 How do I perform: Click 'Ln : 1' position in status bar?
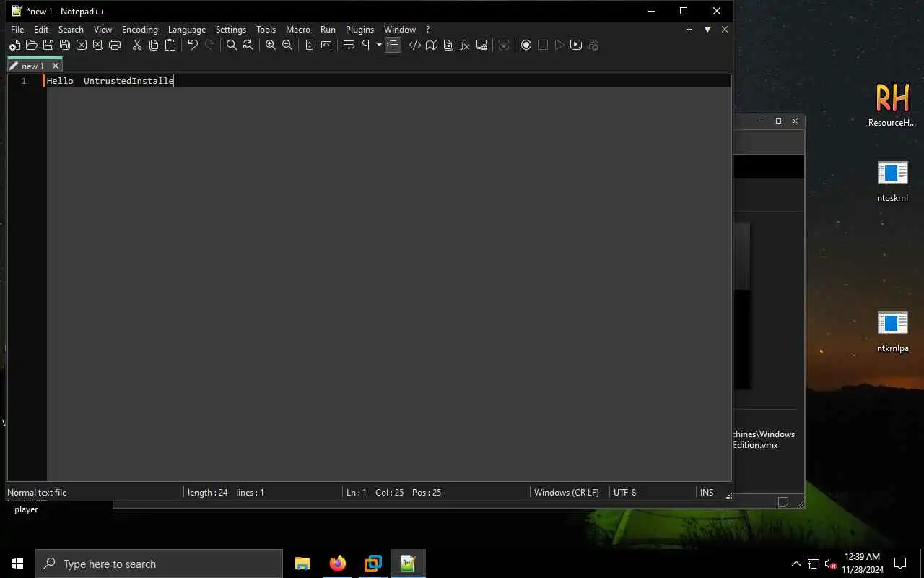(357, 492)
